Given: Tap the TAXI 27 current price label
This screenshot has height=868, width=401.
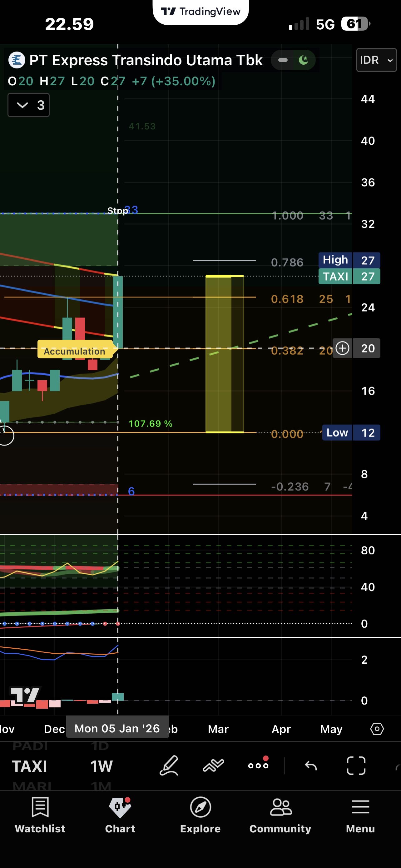Looking at the screenshot, I should pyautogui.click(x=349, y=276).
